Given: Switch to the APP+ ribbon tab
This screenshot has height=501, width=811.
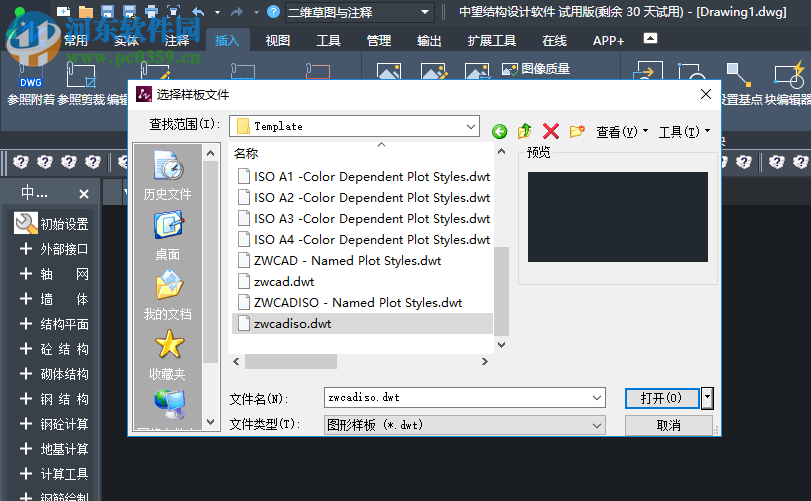Looking at the screenshot, I should 608,40.
